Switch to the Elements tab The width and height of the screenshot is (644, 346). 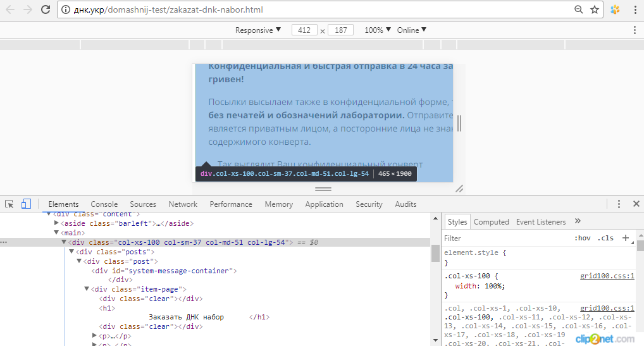coord(63,204)
